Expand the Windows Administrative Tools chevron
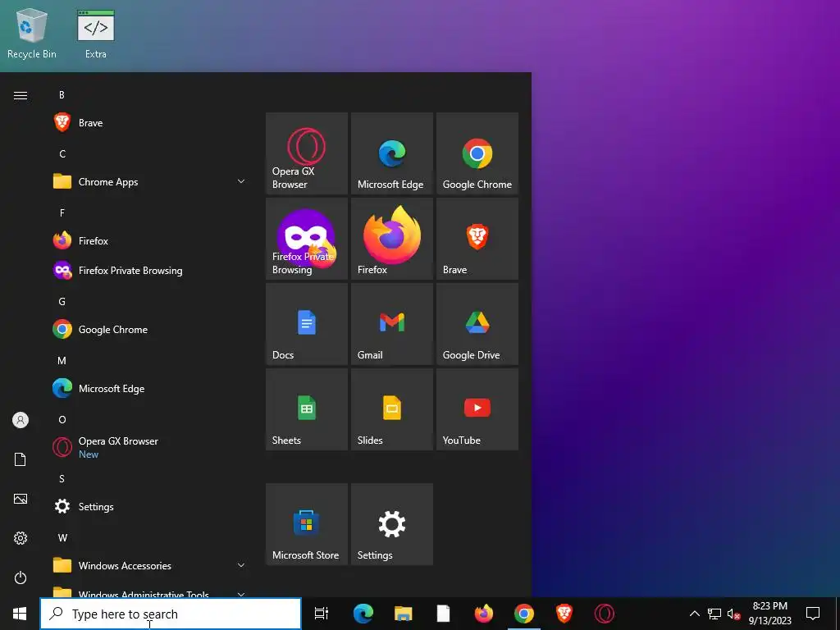This screenshot has width=840, height=630. click(x=241, y=594)
